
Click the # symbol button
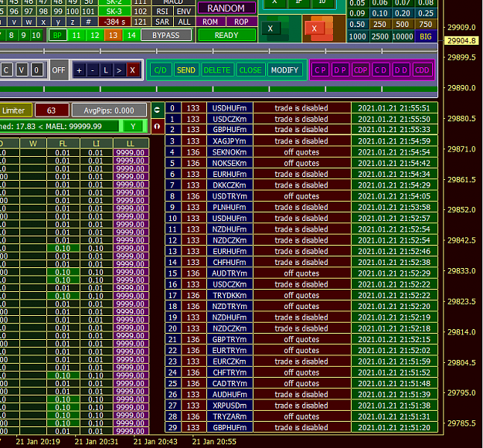(88, 22)
